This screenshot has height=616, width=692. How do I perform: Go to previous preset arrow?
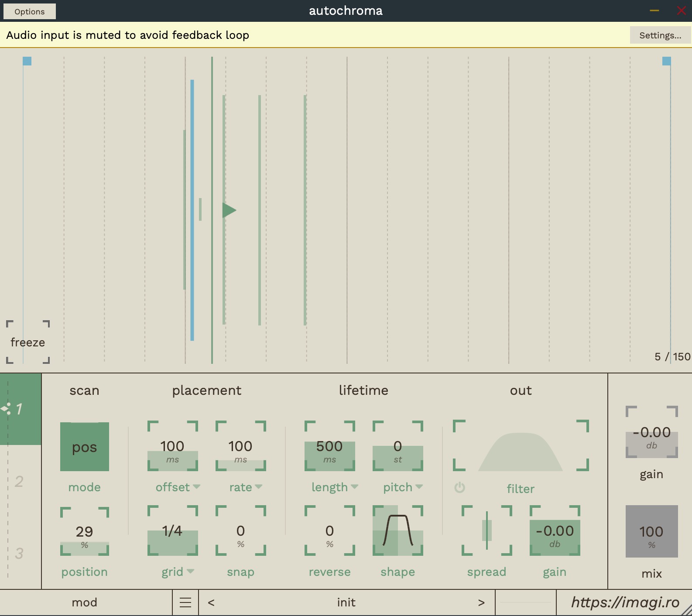[x=211, y=602]
